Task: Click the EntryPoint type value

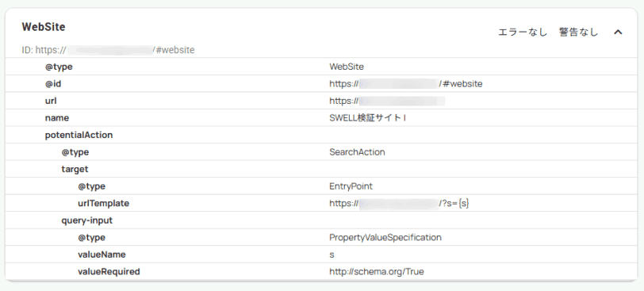Action: (351, 186)
